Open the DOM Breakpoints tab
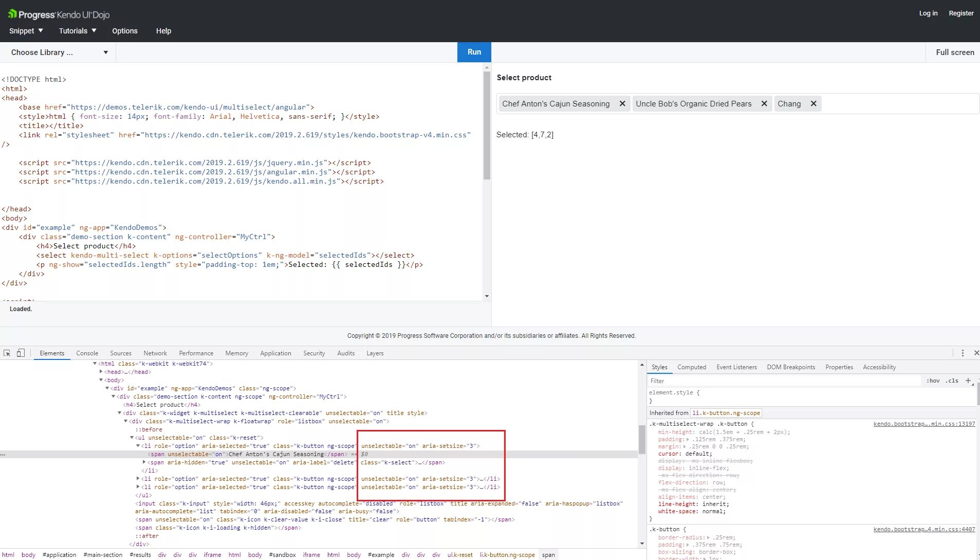The height and width of the screenshot is (560, 980). pos(791,367)
